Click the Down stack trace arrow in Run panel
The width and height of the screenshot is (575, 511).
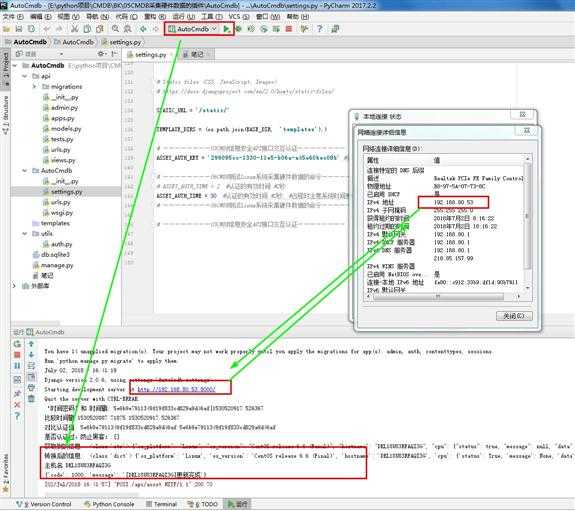pos(31,355)
